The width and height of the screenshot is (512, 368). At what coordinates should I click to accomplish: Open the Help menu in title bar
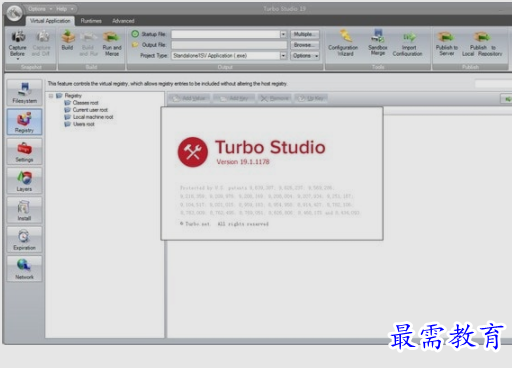pos(64,9)
